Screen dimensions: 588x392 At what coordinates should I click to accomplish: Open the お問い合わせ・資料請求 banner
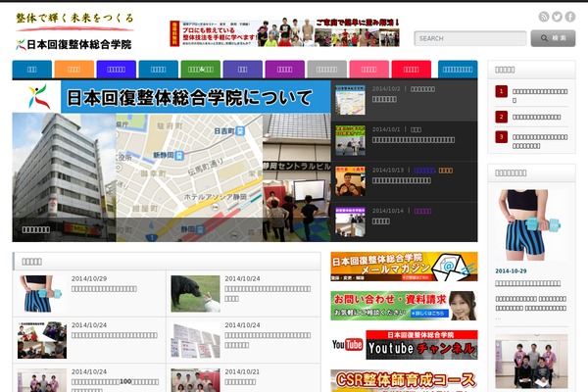tap(404, 306)
